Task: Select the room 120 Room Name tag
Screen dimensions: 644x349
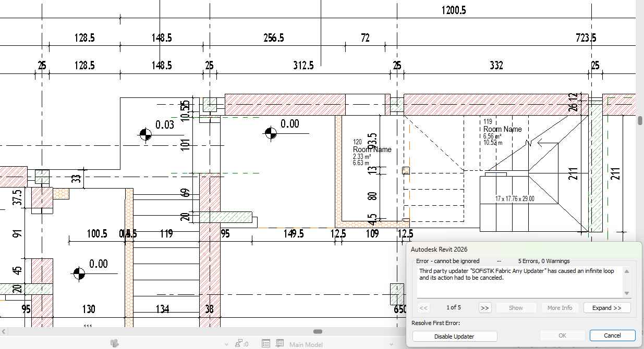Action: click(x=372, y=149)
